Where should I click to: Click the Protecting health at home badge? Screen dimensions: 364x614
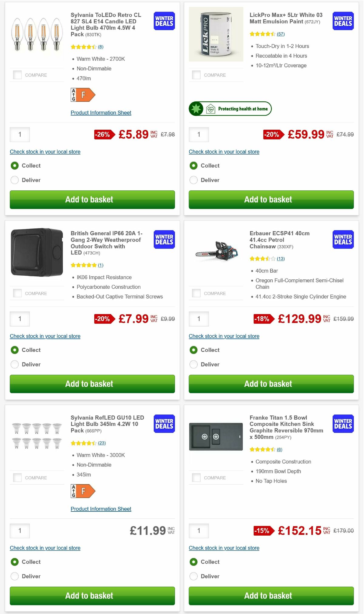pyautogui.click(x=230, y=109)
